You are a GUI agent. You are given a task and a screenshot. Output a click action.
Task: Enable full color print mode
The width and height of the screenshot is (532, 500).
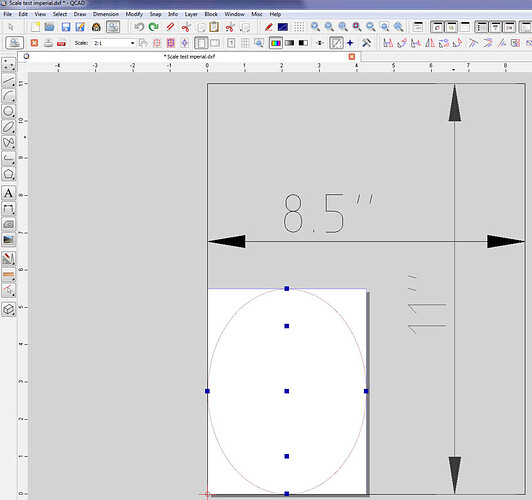pos(276,43)
